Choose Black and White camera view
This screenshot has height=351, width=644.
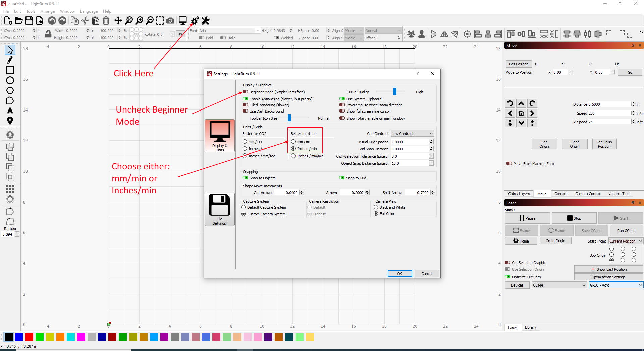[x=376, y=207]
